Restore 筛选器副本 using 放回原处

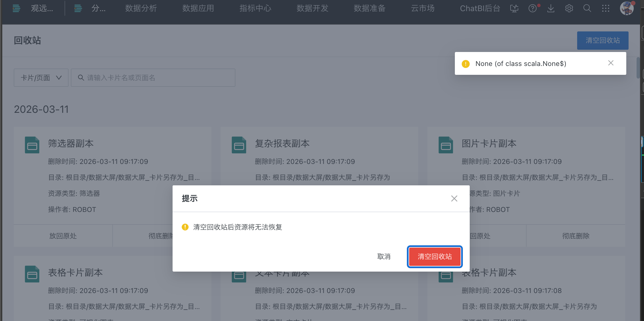63,236
